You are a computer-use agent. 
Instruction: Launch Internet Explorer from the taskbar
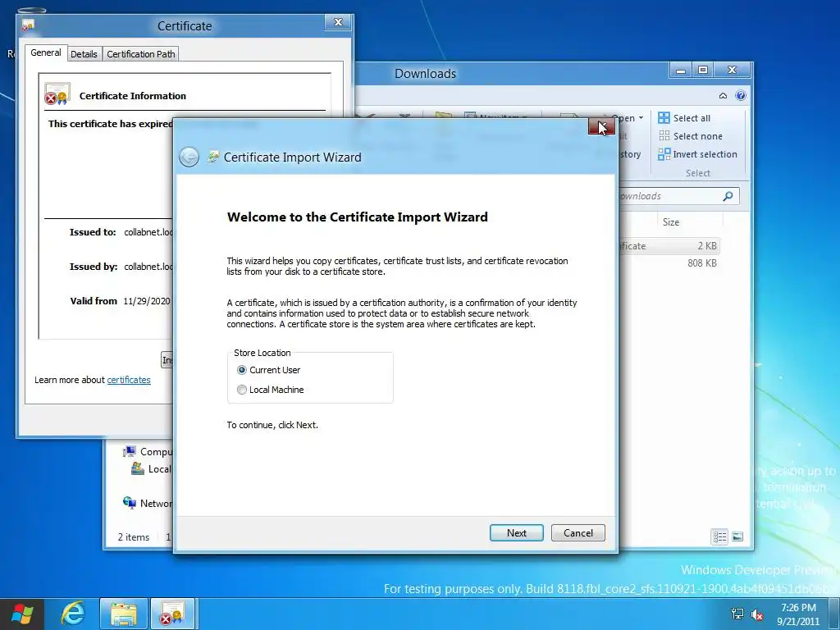click(73, 614)
